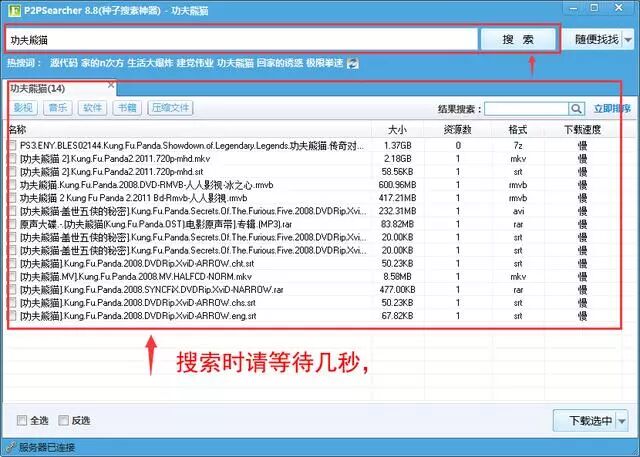Filter results by 影视
Screen dimensions: 640x457
pos(23,108)
